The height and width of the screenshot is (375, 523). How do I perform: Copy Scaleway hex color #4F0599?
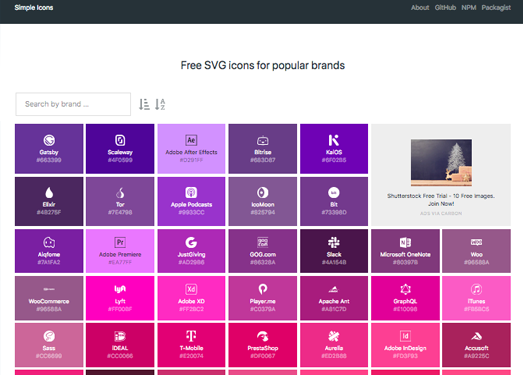120,160
